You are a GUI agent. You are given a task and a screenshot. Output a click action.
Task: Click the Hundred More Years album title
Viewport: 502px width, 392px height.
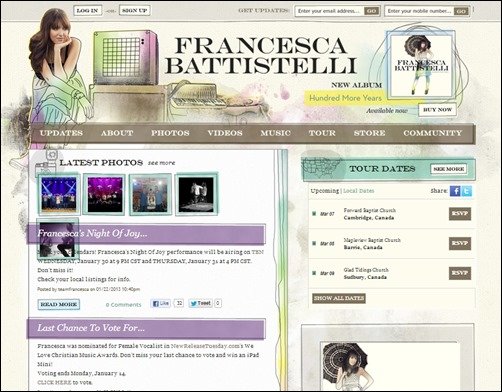[345, 98]
